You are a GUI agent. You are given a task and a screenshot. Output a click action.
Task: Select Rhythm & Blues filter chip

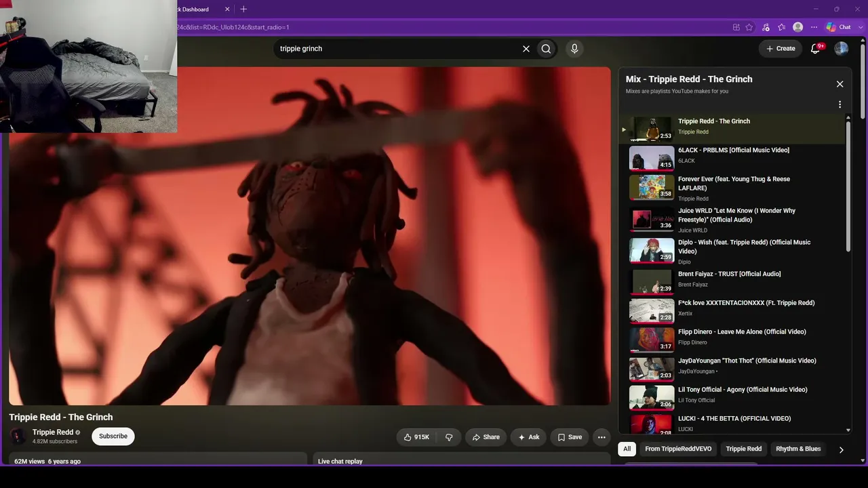[798, 449]
